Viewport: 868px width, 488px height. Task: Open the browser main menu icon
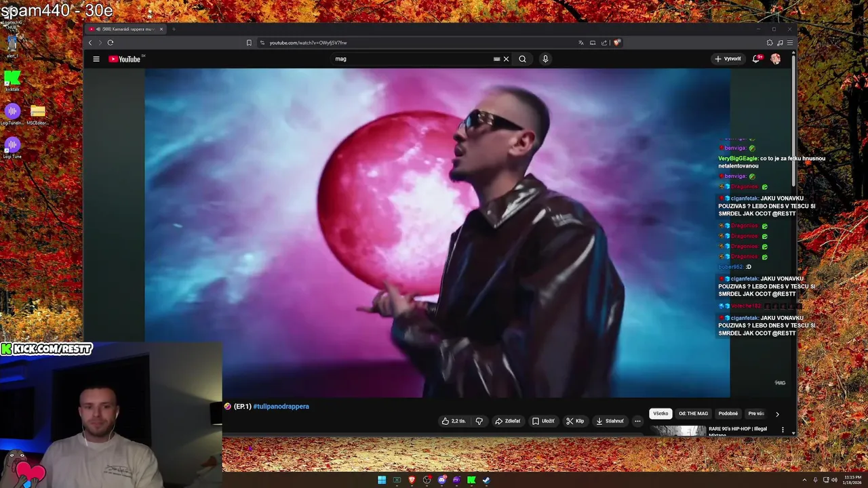pos(790,43)
